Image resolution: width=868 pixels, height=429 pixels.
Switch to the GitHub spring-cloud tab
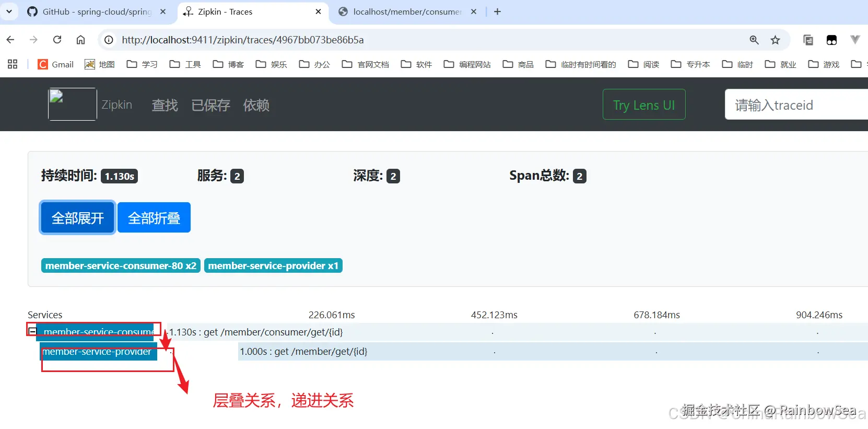click(x=97, y=11)
